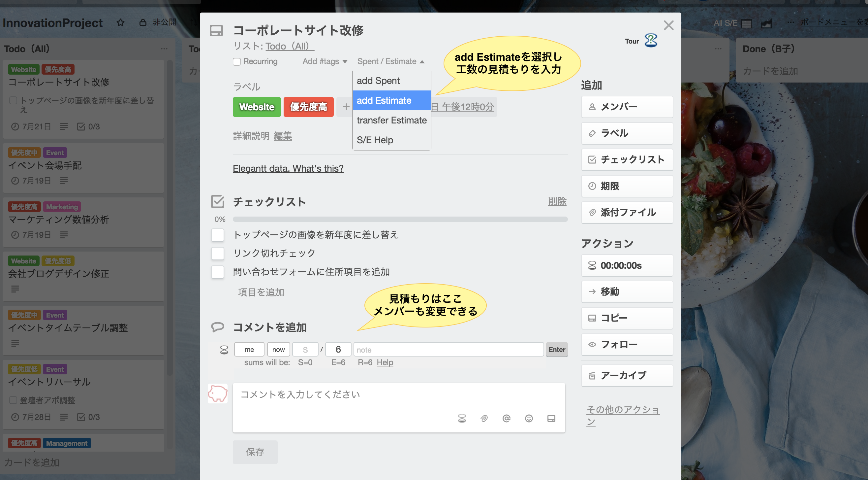Click the Tour hourglass icon
The width and height of the screenshot is (868, 480).
click(x=651, y=41)
